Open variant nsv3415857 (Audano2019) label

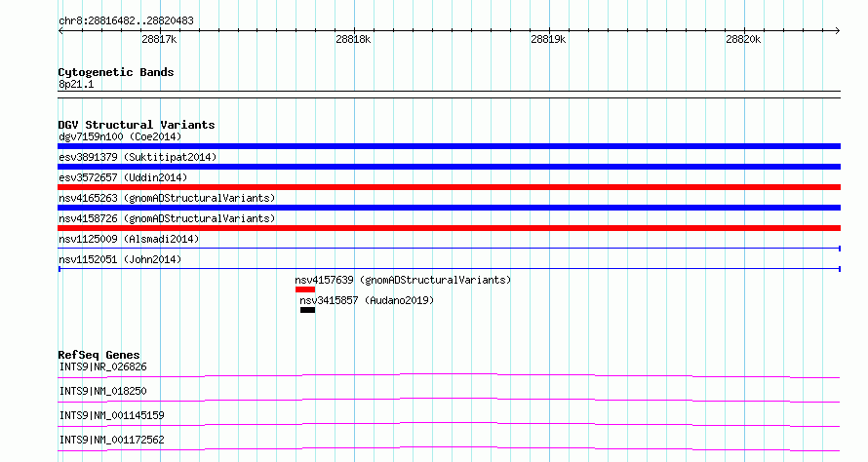(x=367, y=300)
